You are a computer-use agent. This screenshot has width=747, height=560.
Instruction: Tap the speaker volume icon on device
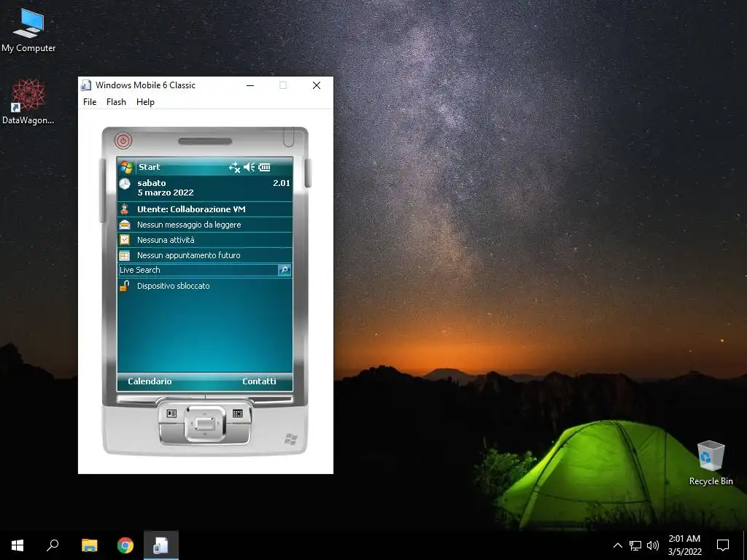(x=249, y=167)
